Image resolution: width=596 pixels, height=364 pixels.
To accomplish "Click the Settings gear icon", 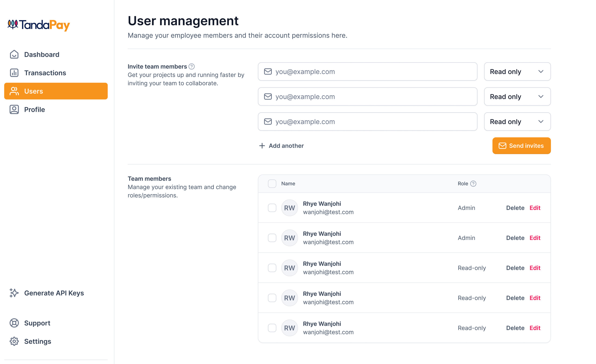I will click(x=14, y=341).
